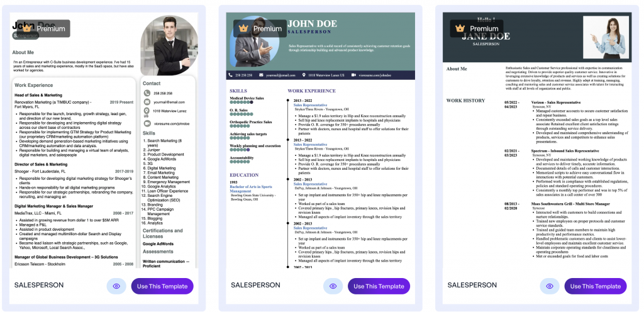This screenshot has width=644, height=312.
Task: Click the envelope icon in the dark navy contact bar
Action: (x=261, y=75)
